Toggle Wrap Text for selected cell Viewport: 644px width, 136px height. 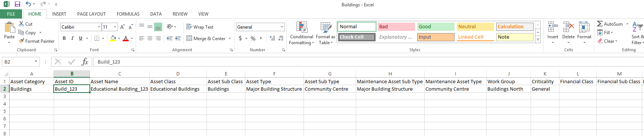pyautogui.click(x=200, y=27)
